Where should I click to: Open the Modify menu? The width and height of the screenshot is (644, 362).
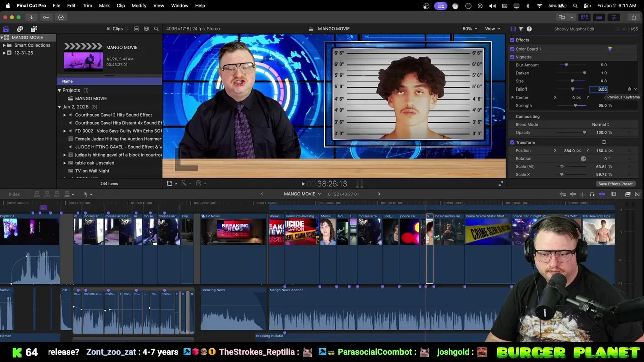(139, 5)
